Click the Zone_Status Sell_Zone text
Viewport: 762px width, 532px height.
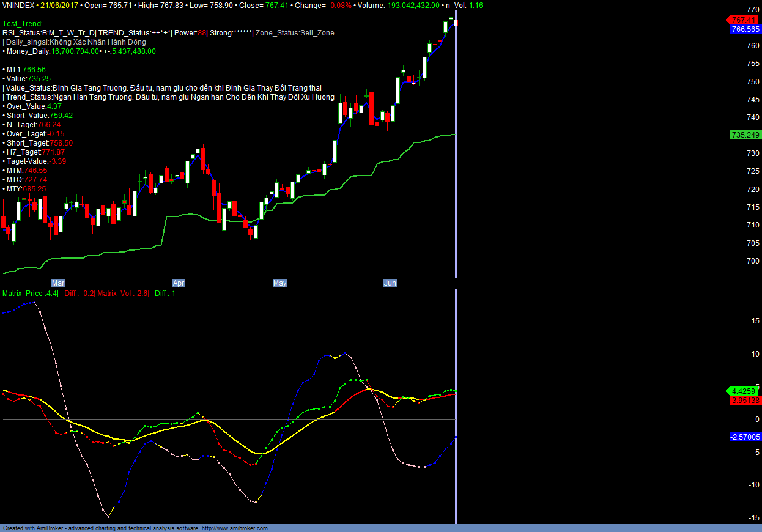(295, 33)
